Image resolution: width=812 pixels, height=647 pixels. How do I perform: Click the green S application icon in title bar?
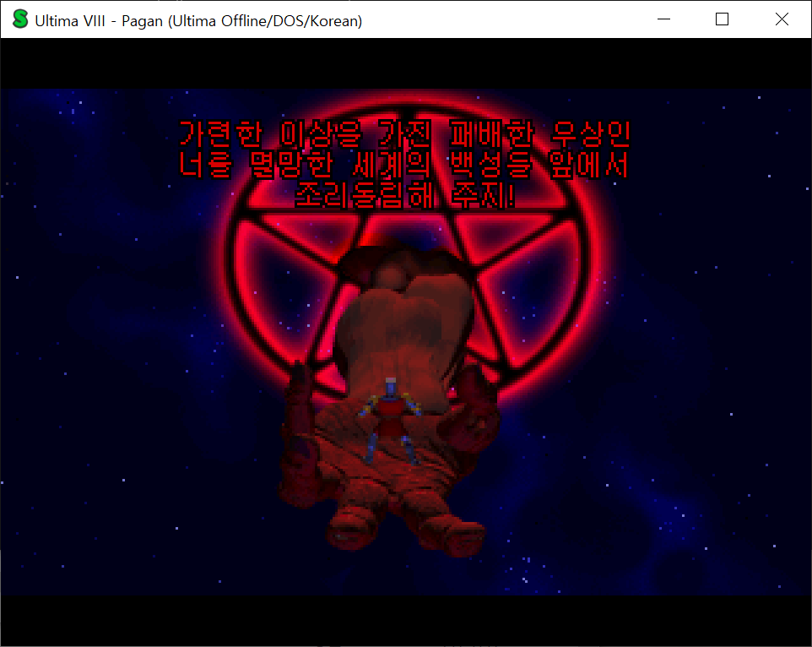click(x=20, y=19)
